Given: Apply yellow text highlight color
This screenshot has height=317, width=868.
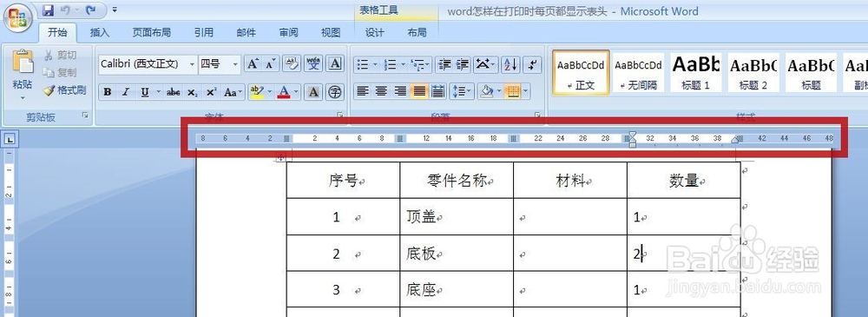Looking at the screenshot, I should (256, 92).
